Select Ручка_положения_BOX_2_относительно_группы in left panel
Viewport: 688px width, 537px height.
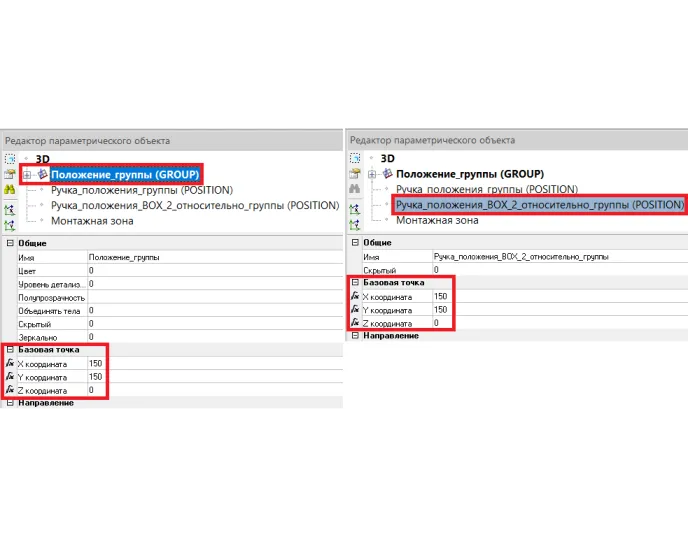coord(195,205)
